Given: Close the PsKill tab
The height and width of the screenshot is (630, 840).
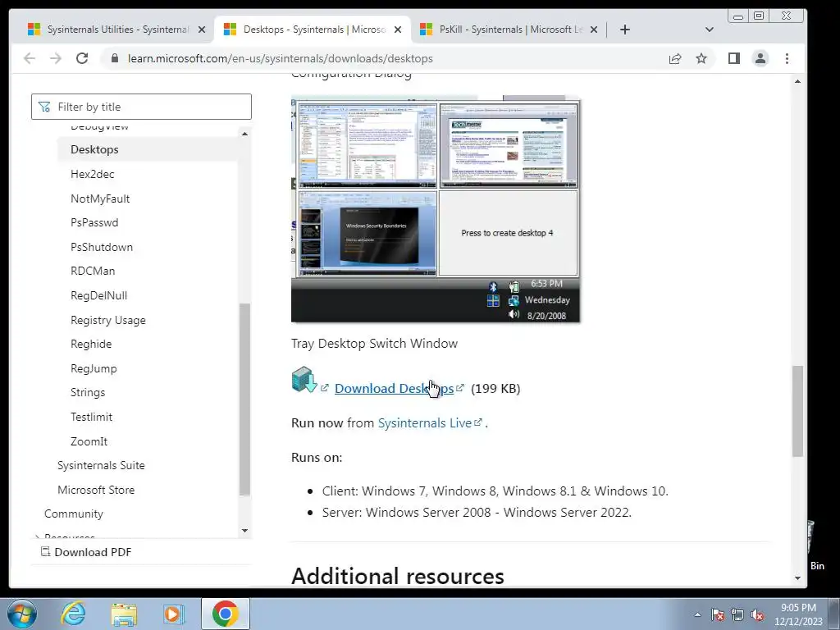Looking at the screenshot, I should (x=594, y=30).
